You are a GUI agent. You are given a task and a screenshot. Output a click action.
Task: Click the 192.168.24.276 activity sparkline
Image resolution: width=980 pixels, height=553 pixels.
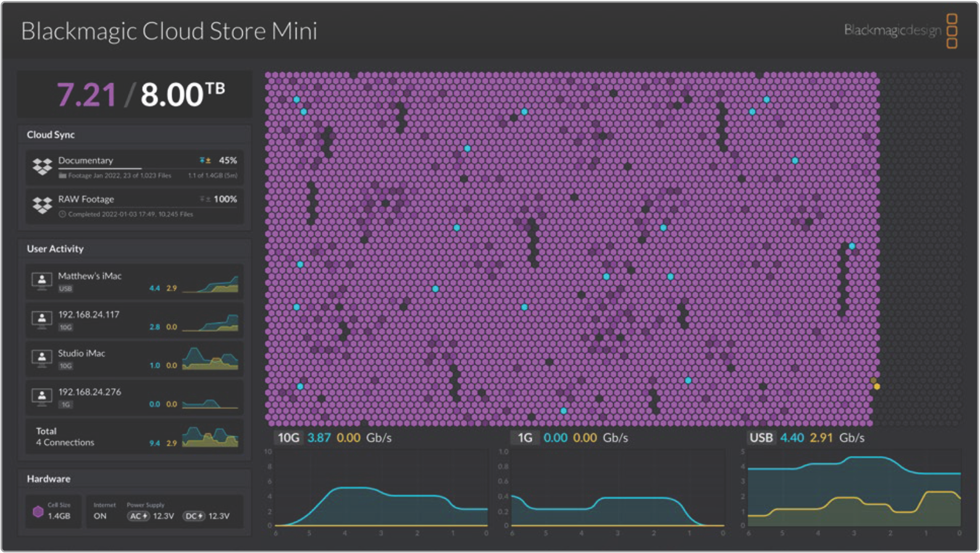pyautogui.click(x=210, y=403)
